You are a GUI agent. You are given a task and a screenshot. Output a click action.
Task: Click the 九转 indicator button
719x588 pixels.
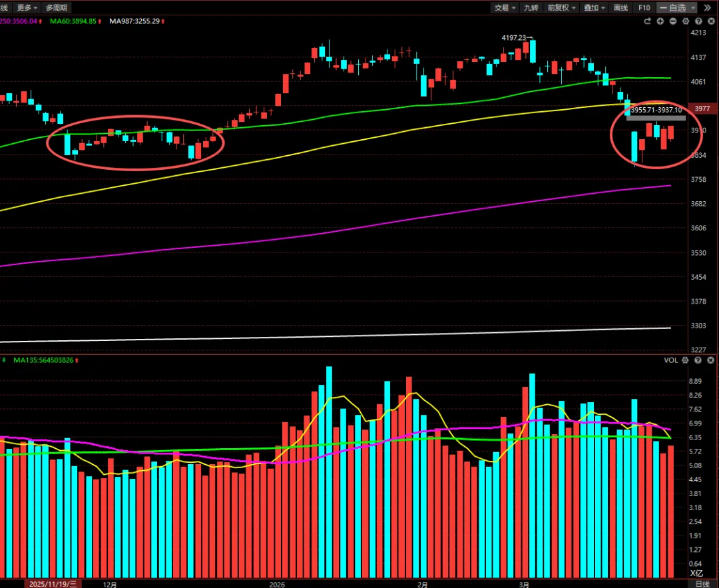click(x=531, y=8)
